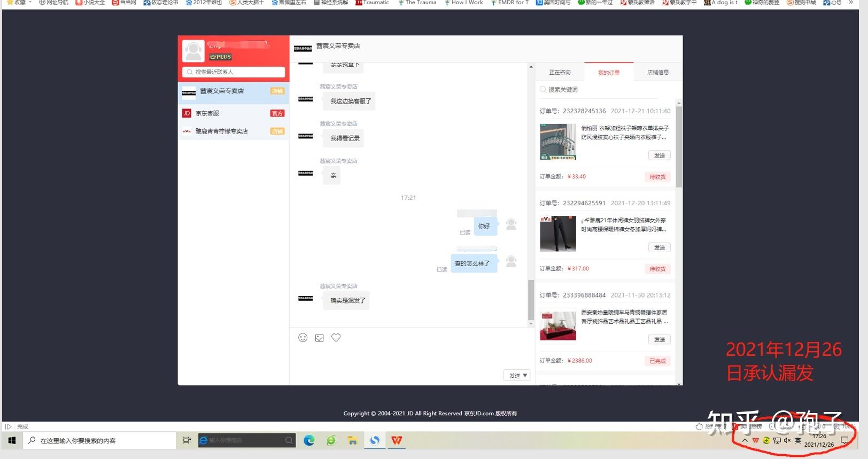Screen dimensions: 868x459
Task: Click the user profile avatar
Action: 193,51
